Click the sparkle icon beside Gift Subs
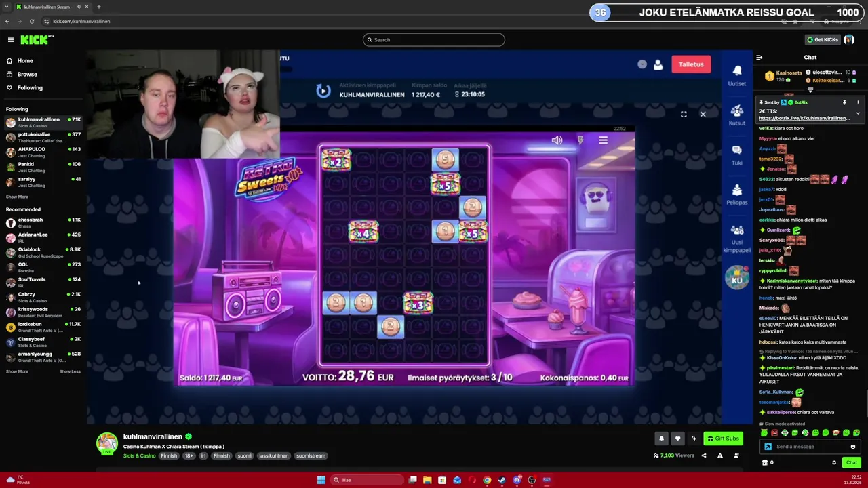 694,439
